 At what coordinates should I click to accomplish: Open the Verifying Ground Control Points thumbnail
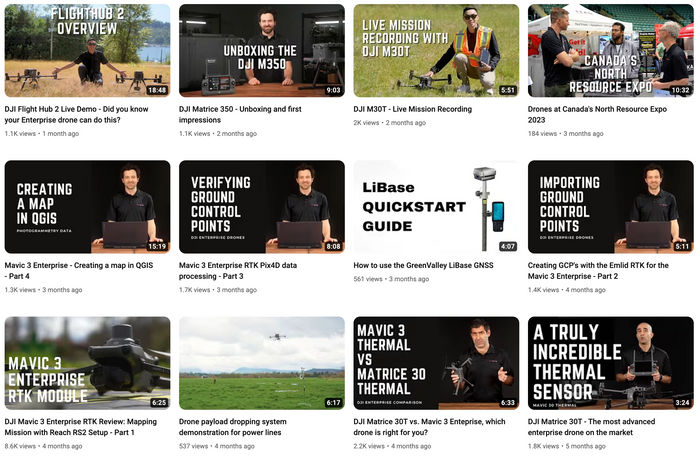tap(262, 207)
